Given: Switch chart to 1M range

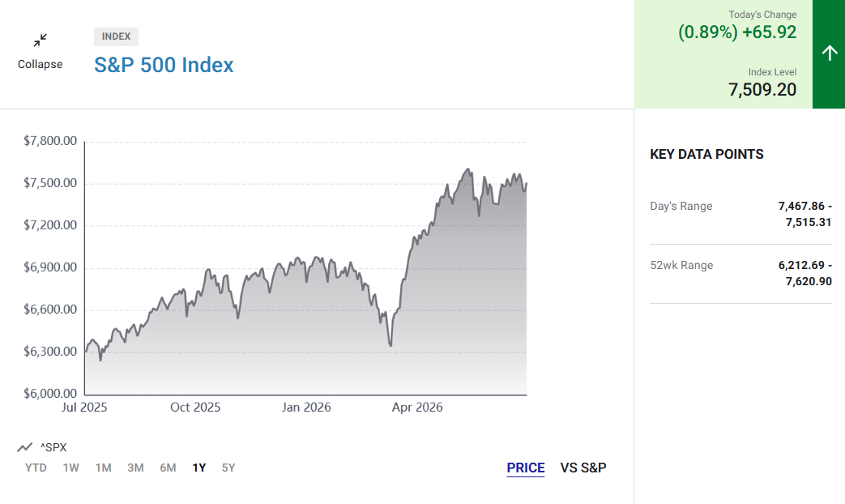Looking at the screenshot, I should (103, 468).
